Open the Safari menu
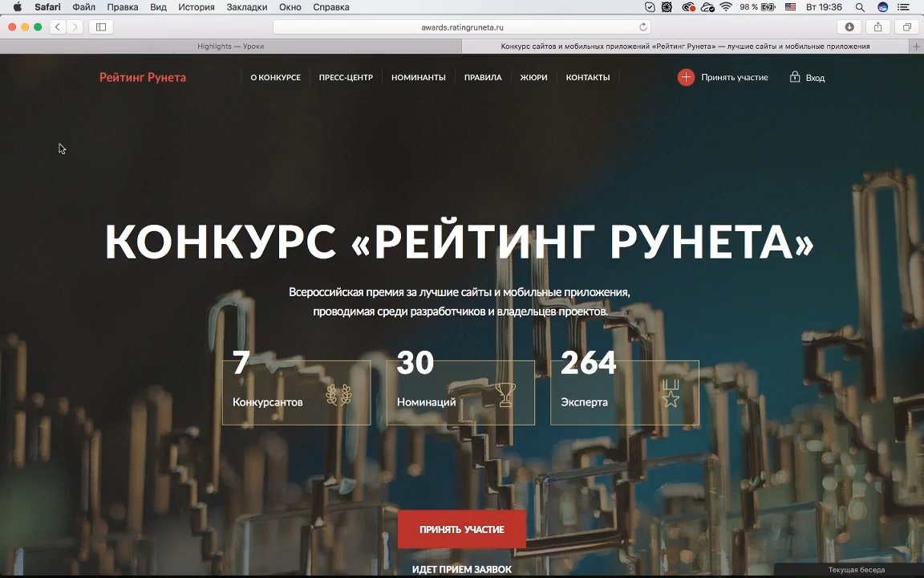 coord(47,7)
